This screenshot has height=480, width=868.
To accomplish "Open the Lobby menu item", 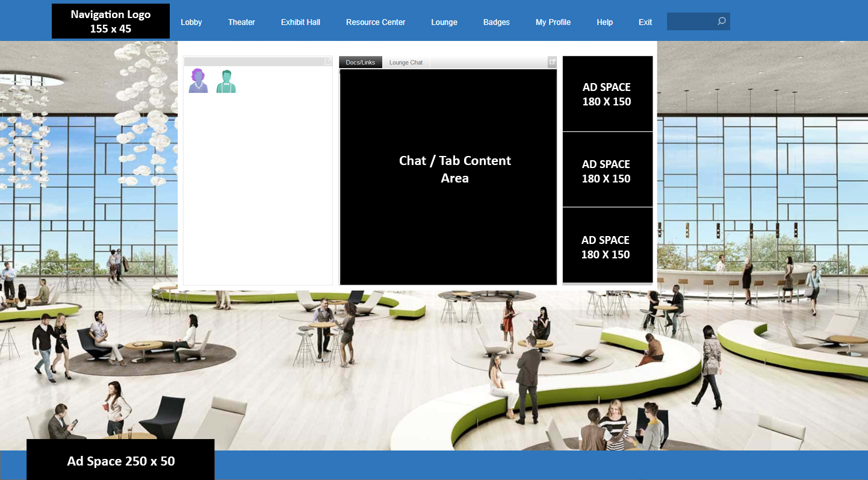I will click(x=191, y=22).
